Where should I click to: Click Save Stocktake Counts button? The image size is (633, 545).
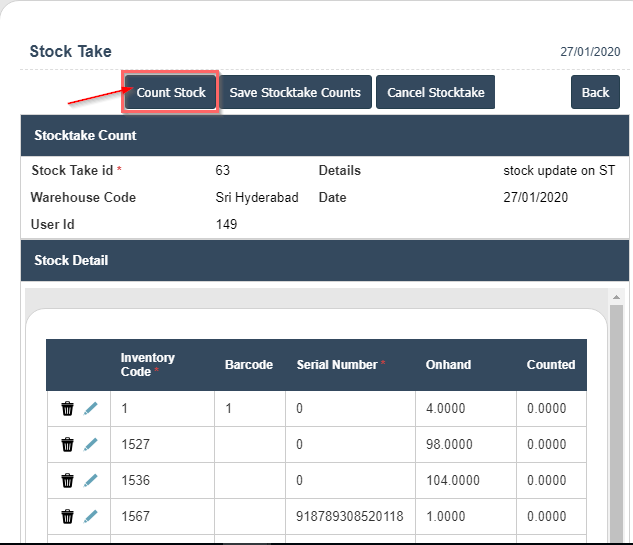coord(295,92)
